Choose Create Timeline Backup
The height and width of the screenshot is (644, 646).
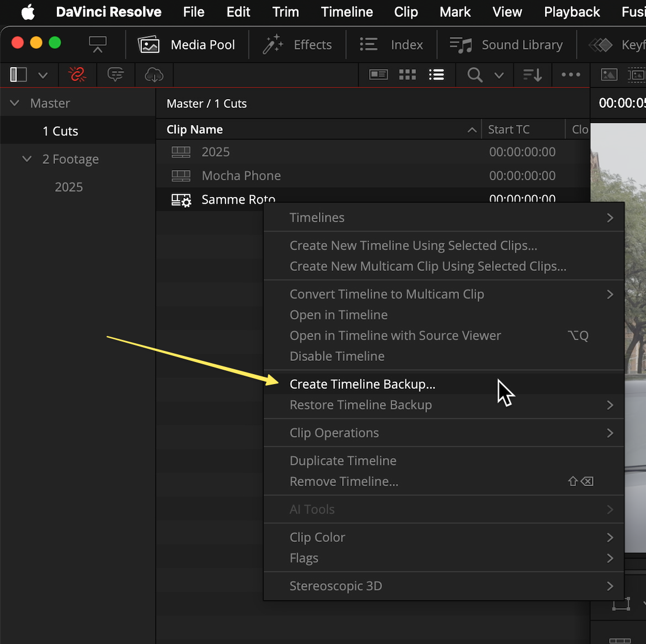[x=444, y=384]
